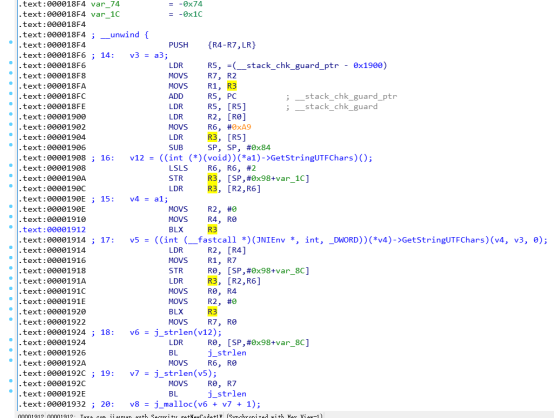The width and height of the screenshot is (554, 418).
Task: Click var_8C operand in LDR R0 at 00001924
Action: [290, 343]
